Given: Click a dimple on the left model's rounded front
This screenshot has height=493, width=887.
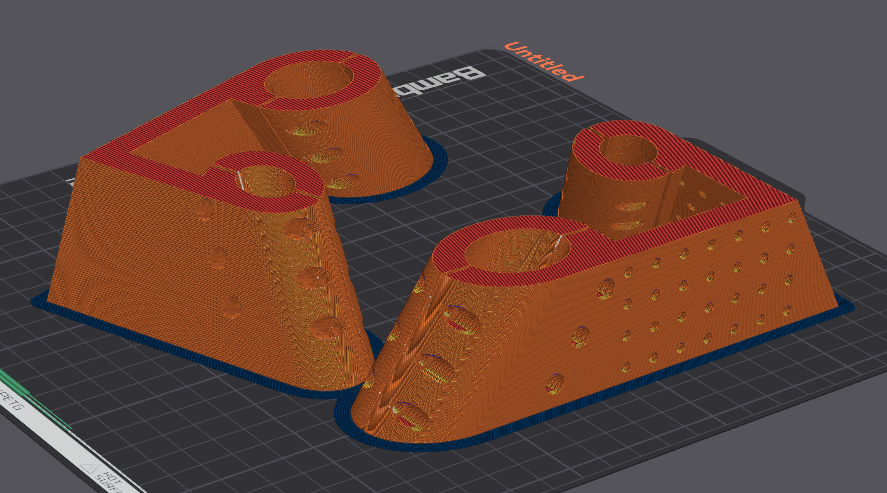Looking at the screenshot, I should 322,327.
